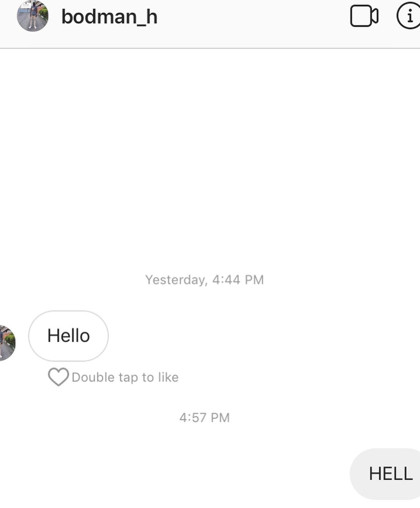Click the bodman_h title text
Screen dimensions: 420x508
click(109, 17)
